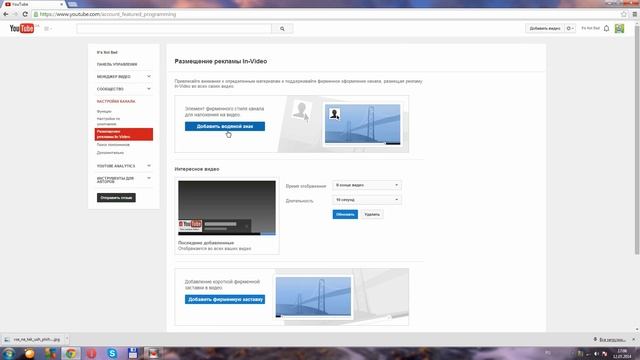Open Дополнительно in the sidebar
This screenshot has width=640, height=360.
110,153
